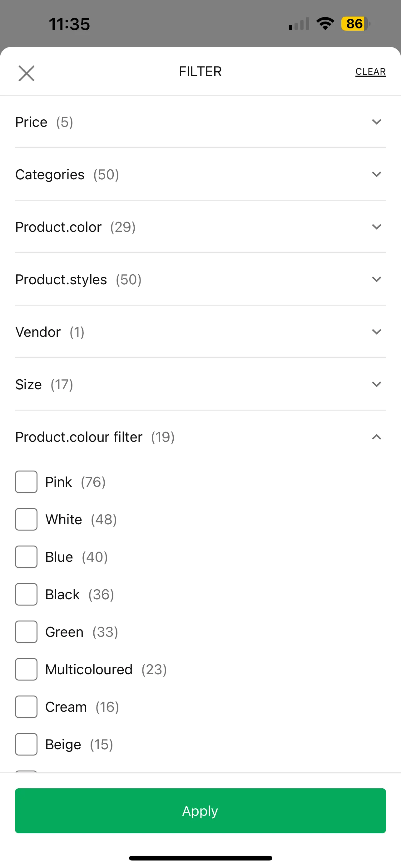Expand the Size filter chevron
The width and height of the screenshot is (401, 868).
pos(376,384)
